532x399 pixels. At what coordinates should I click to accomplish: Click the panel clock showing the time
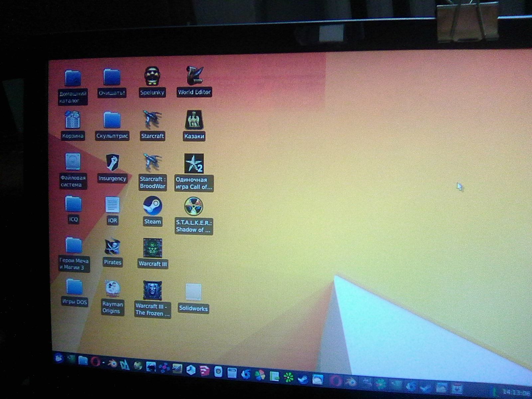517,392
